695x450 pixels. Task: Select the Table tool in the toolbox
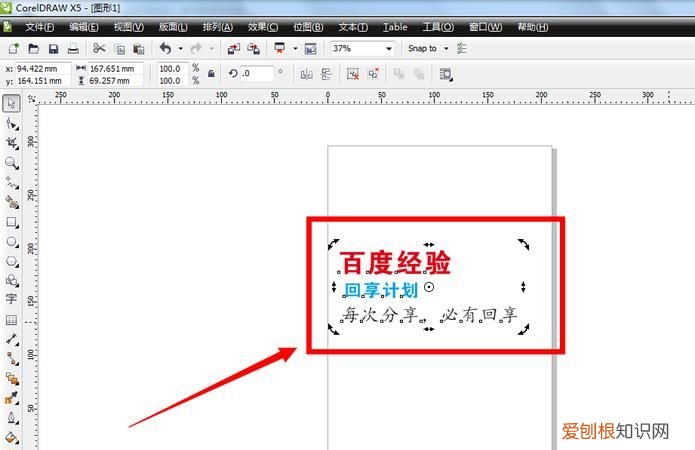(12, 320)
